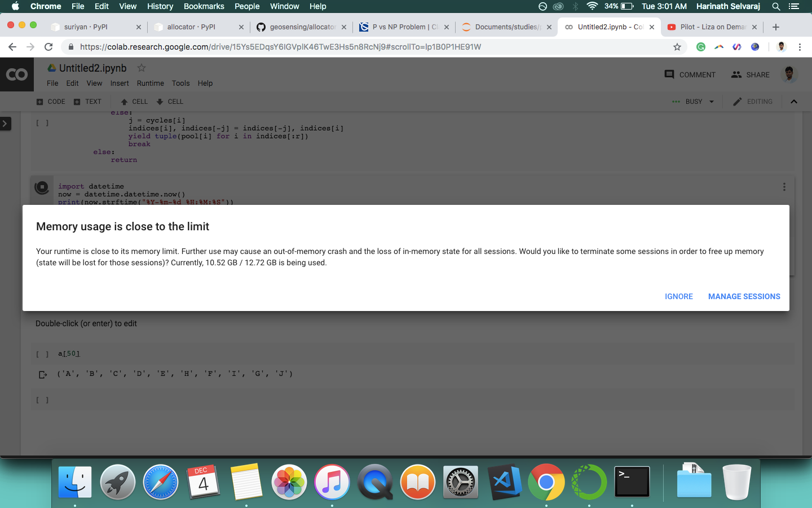Open the Downloads folder in the Dock
The image size is (812, 508).
tap(694, 481)
